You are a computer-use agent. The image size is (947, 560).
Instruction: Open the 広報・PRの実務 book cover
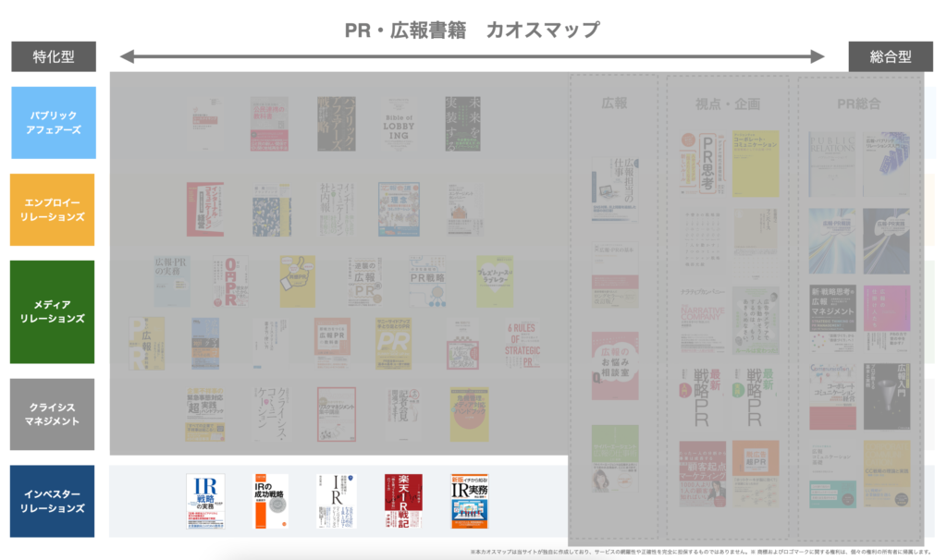tap(171, 281)
